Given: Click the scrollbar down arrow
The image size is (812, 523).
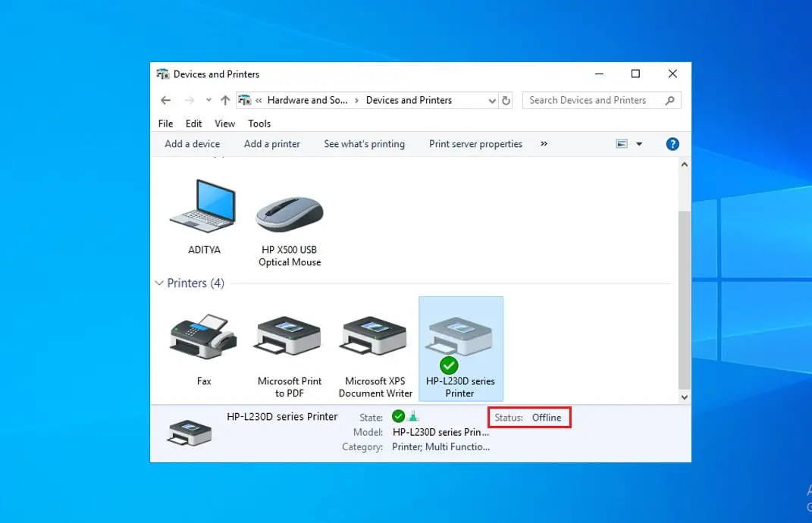Looking at the screenshot, I should 684,397.
